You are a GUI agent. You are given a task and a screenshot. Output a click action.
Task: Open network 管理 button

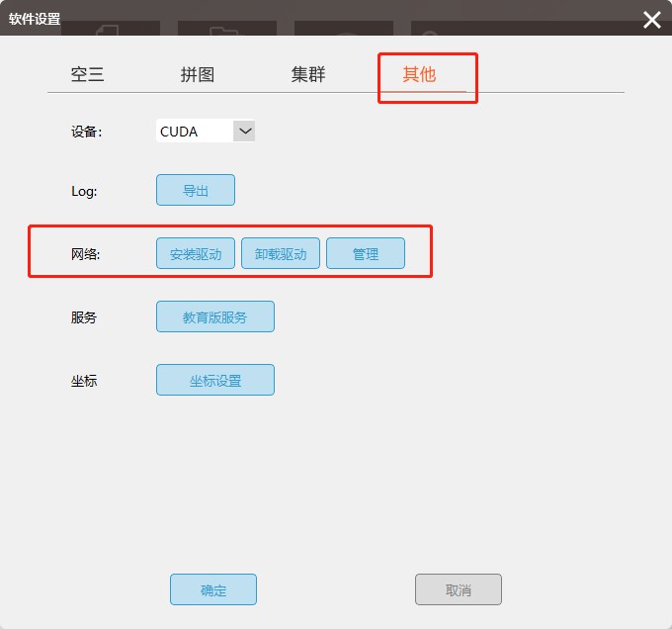[365, 253]
